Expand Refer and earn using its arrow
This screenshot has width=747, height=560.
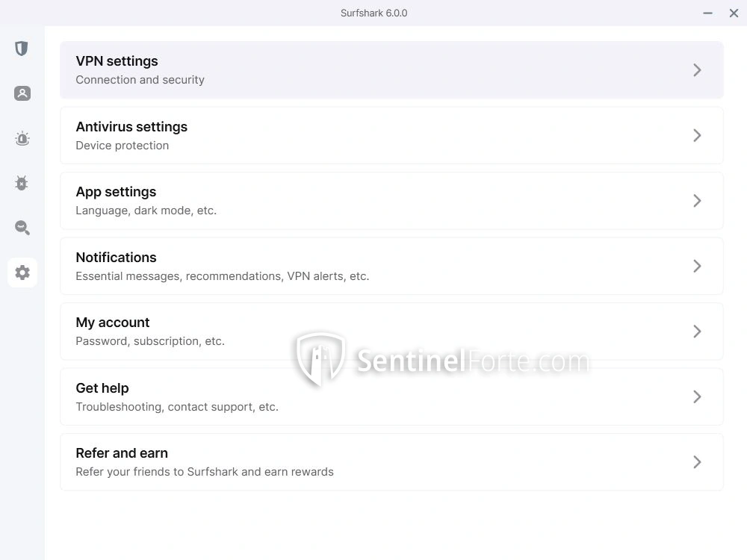tap(697, 462)
